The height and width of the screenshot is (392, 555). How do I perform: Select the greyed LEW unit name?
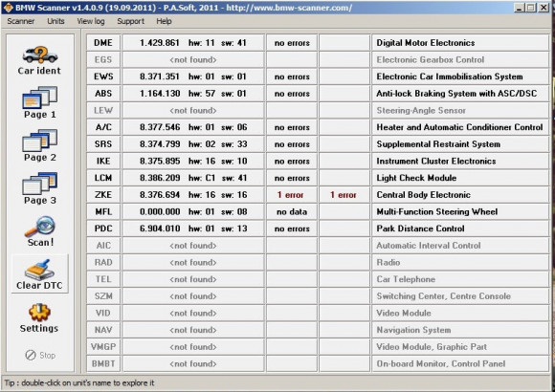(x=103, y=110)
